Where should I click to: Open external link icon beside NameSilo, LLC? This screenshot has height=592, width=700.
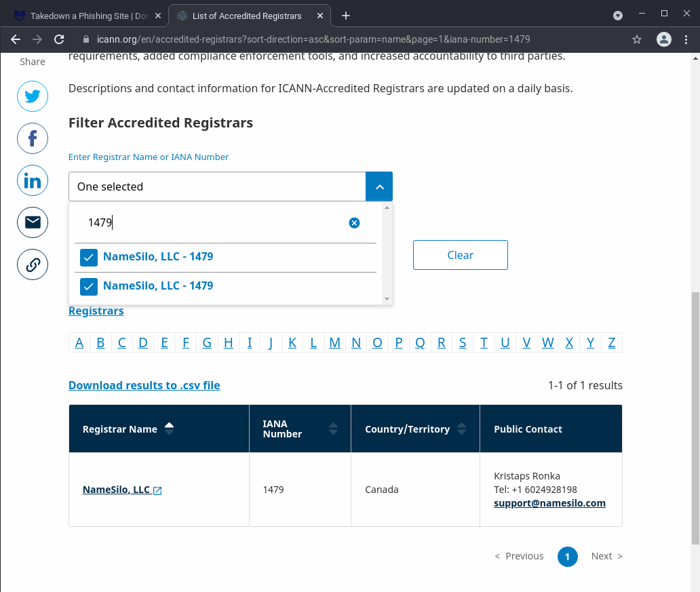157,491
